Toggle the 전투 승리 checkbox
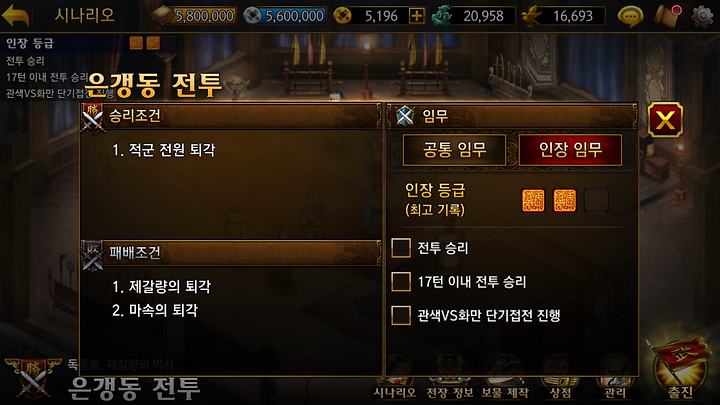This screenshot has height=405, width=720. point(401,248)
